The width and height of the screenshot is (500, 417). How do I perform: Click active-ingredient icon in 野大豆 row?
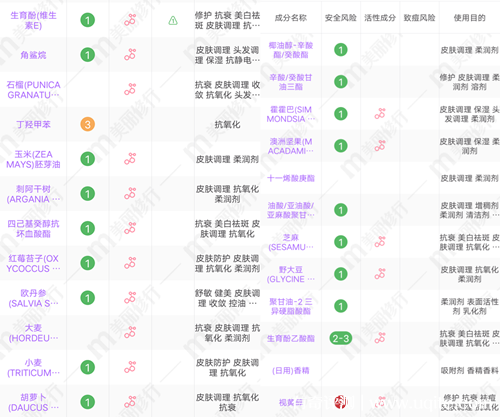pos(380,274)
